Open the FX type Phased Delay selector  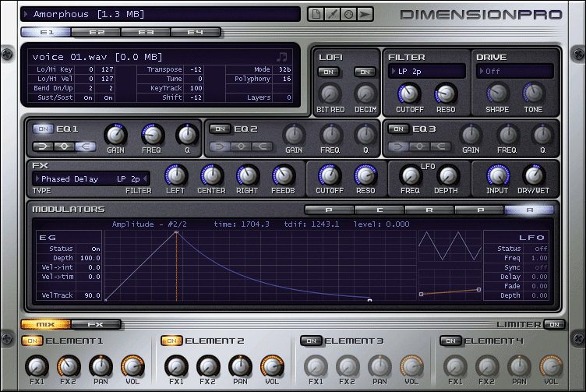coord(69,179)
